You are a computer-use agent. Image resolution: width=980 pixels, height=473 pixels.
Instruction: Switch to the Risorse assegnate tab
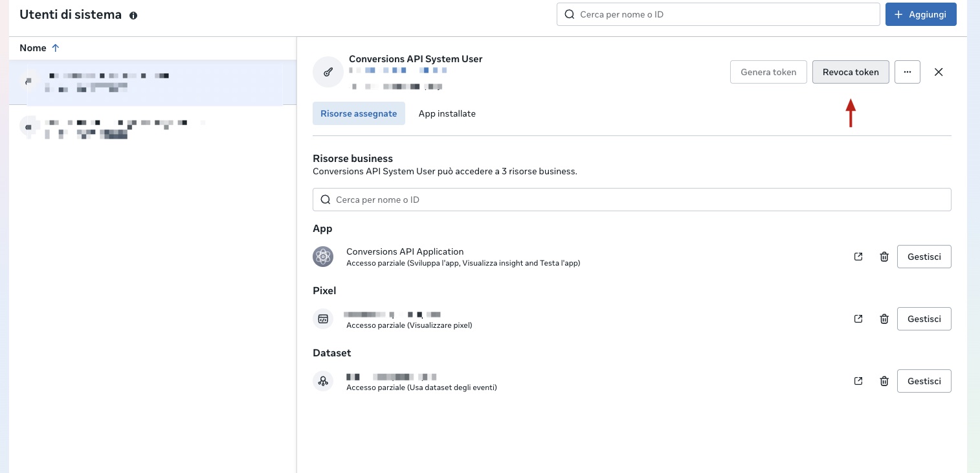coord(359,113)
